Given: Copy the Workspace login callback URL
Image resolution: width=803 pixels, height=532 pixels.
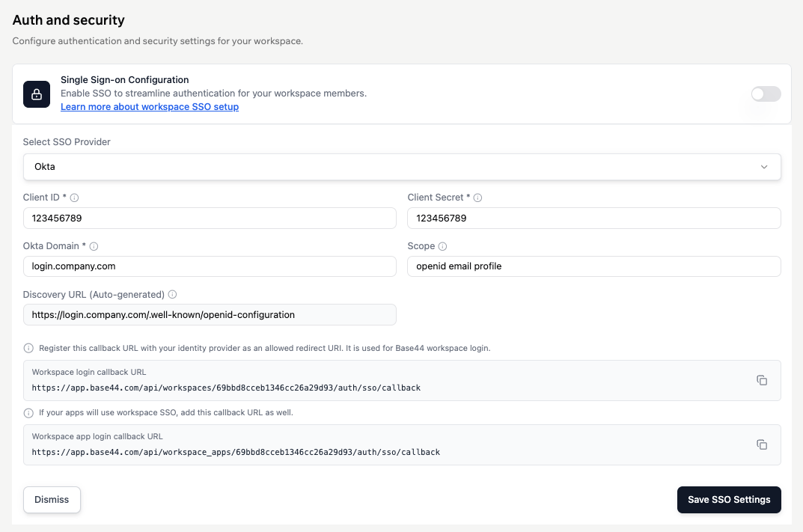Looking at the screenshot, I should point(762,380).
